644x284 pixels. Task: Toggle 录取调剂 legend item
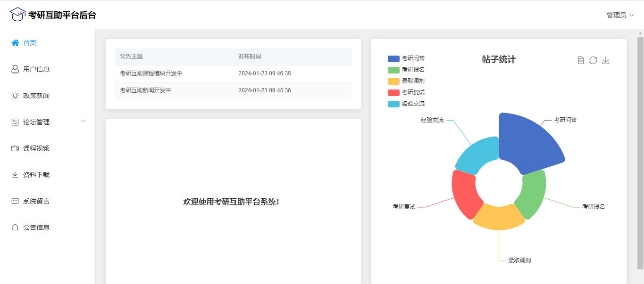(406, 81)
